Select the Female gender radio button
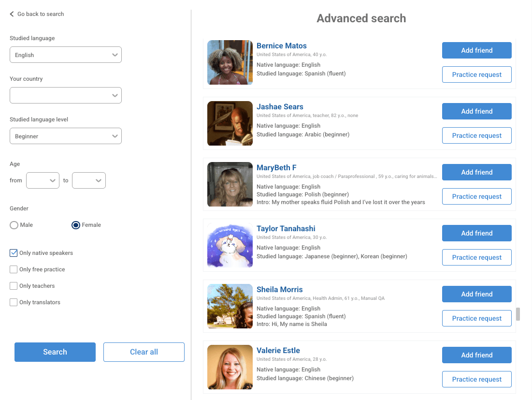Image resolution: width=532 pixels, height=400 pixels. coord(76,225)
